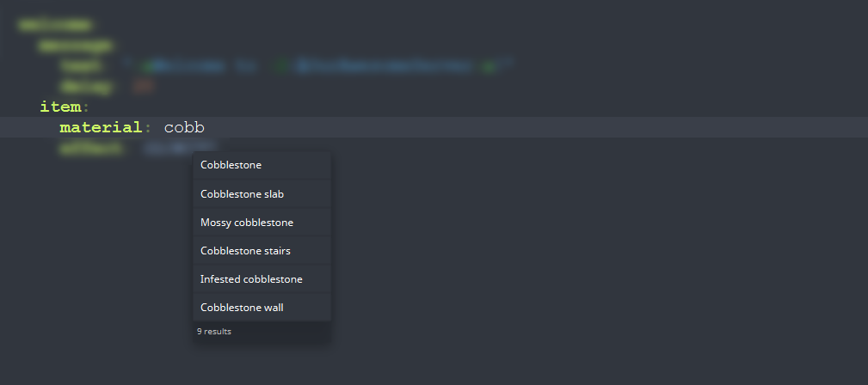Click the blurred key below "material"

[90, 149]
